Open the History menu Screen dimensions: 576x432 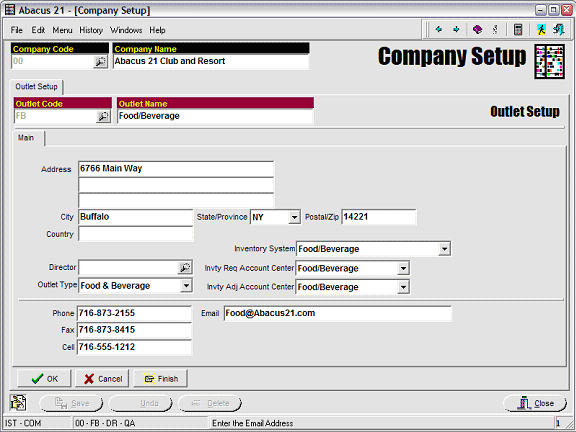[91, 30]
